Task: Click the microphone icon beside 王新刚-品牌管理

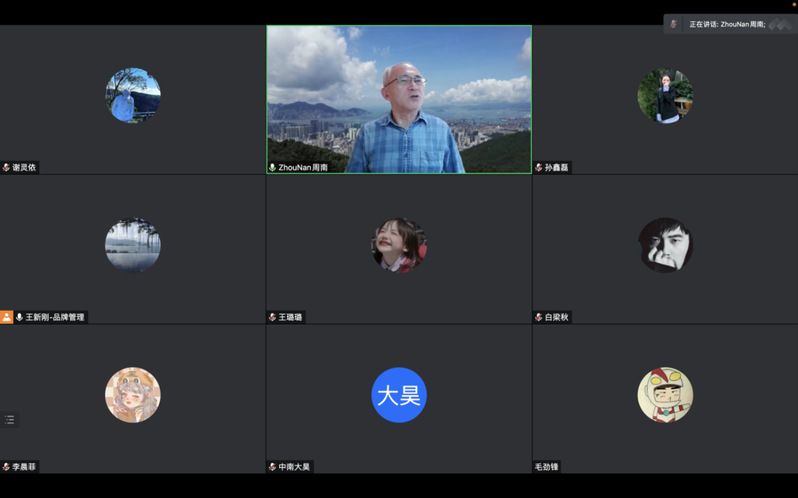Action: 19,317
